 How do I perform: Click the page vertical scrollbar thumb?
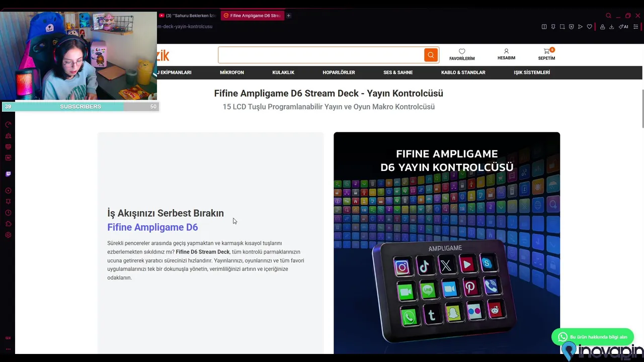click(x=642, y=109)
